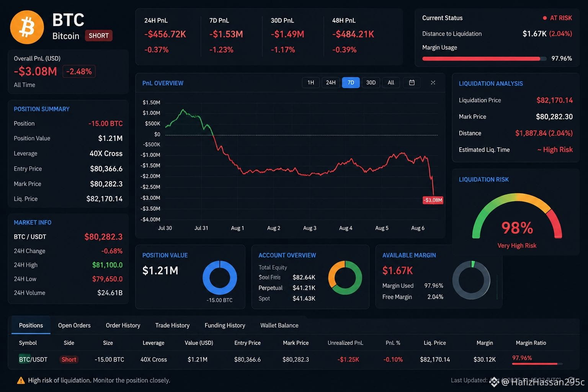Click the Spot value $41.43K

click(x=304, y=299)
